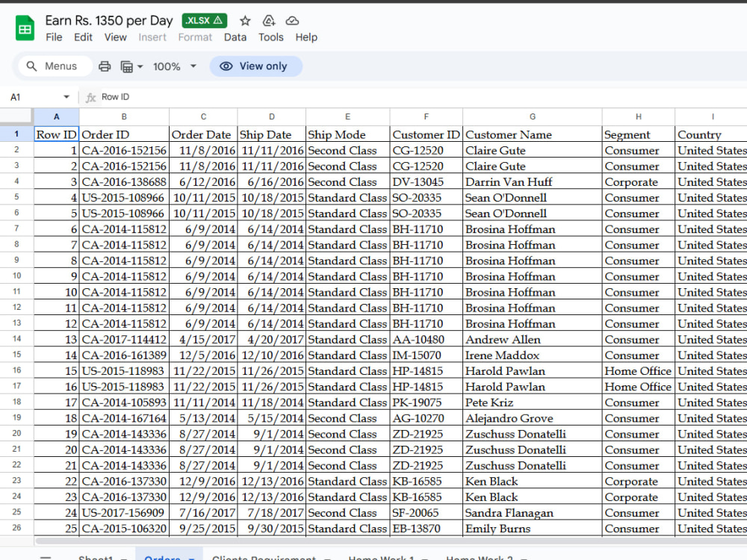747x560 pixels.
Task: Click ship date cell 5/15/2014
Action: tap(272, 418)
